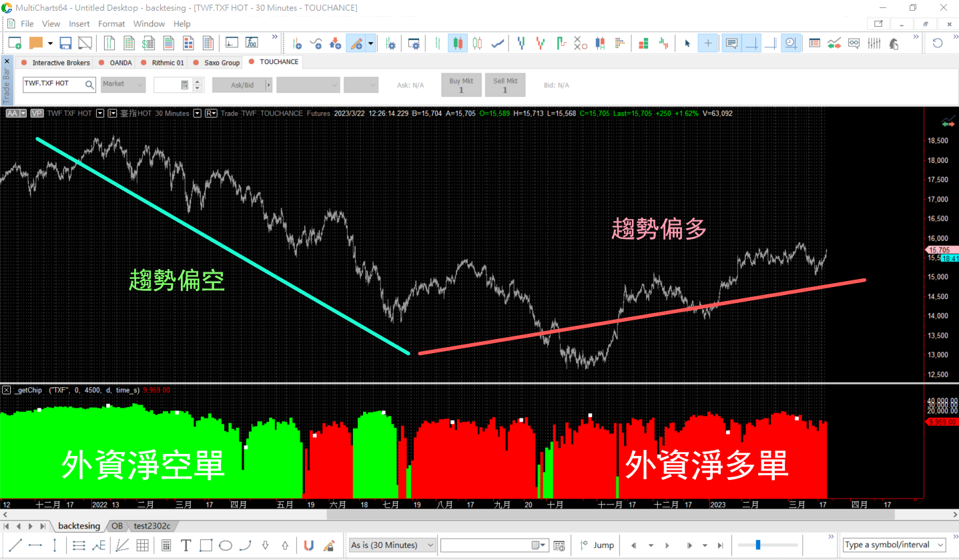Select the ellipse drawing tool
959x560 pixels.
pos(226,545)
